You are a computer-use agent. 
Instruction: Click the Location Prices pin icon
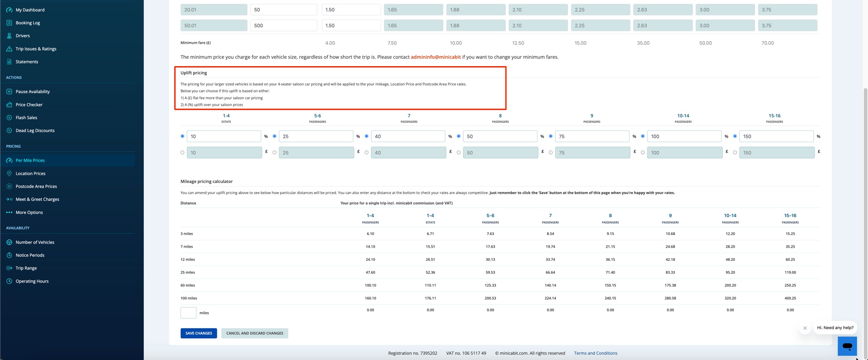point(9,173)
